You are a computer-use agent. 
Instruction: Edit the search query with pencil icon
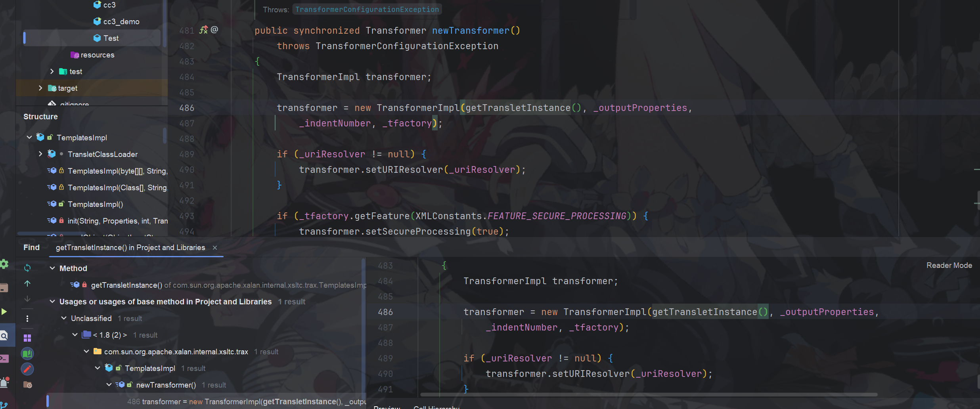point(27,369)
